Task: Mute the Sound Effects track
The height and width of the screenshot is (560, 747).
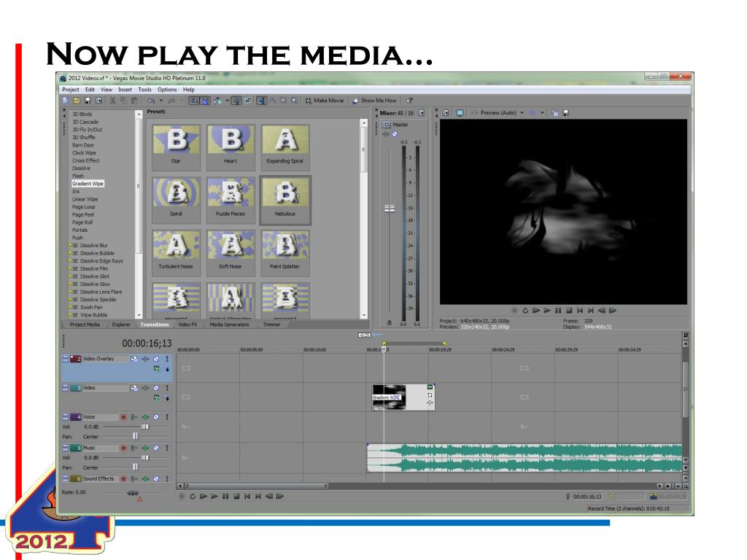Action: [156, 478]
